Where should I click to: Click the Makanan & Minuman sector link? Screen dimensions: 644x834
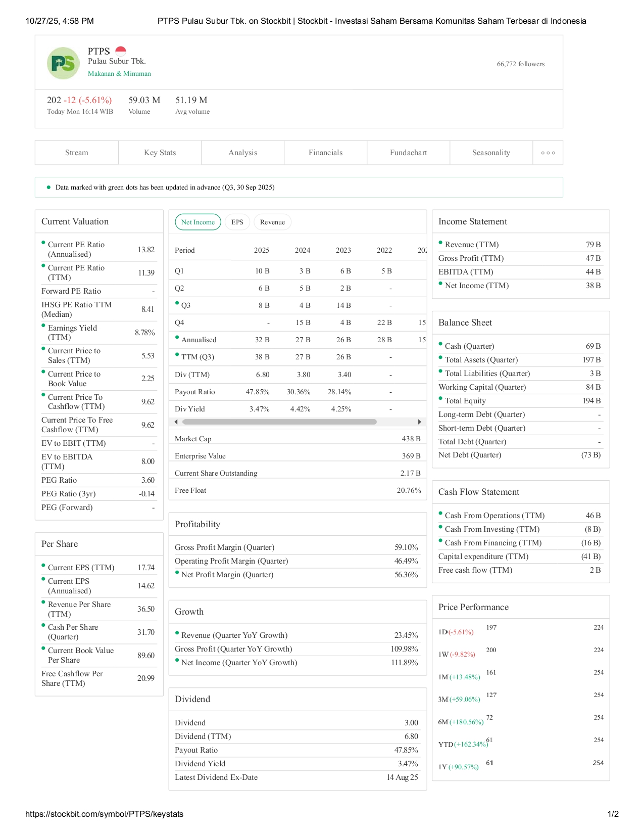click(x=119, y=73)
